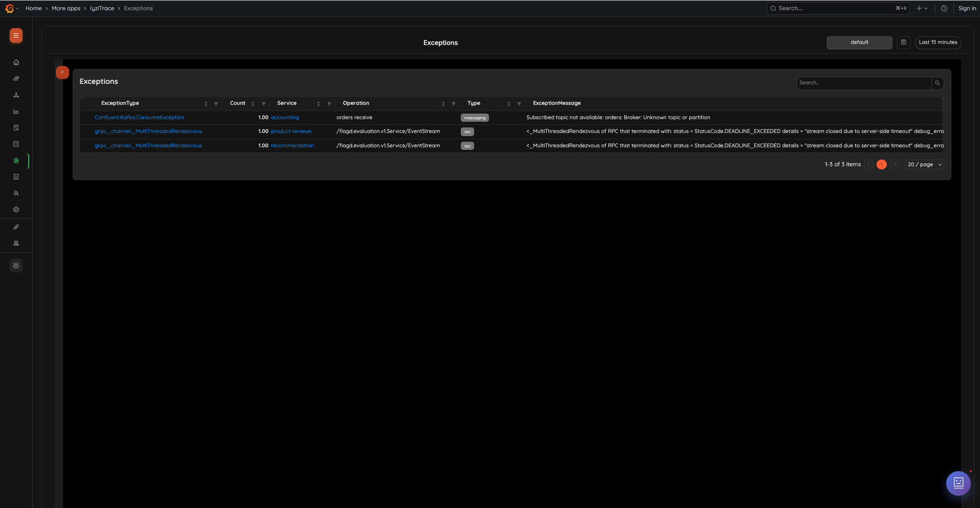Toggle the theme with the sun icon
The image size is (980, 508).
pyautogui.click(x=16, y=266)
